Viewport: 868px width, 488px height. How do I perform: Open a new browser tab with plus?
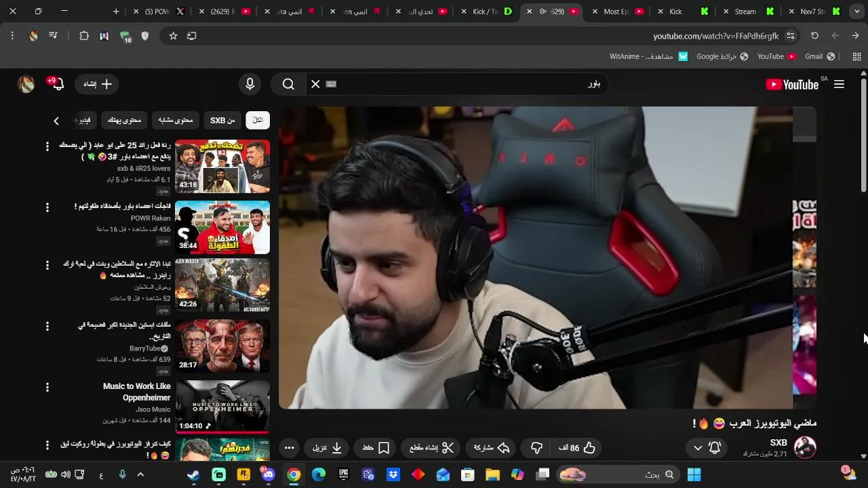[x=116, y=12]
